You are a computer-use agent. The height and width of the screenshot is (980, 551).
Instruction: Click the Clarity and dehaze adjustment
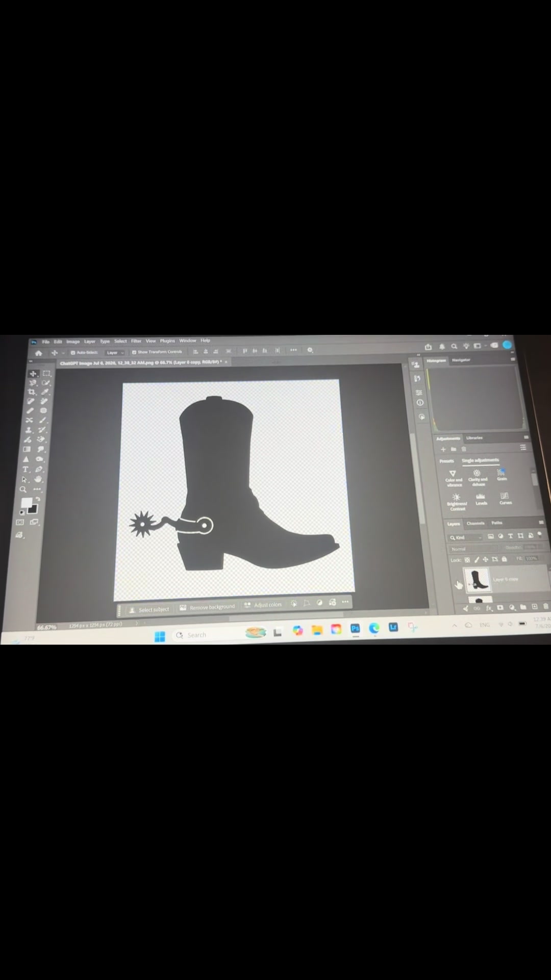click(x=478, y=478)
